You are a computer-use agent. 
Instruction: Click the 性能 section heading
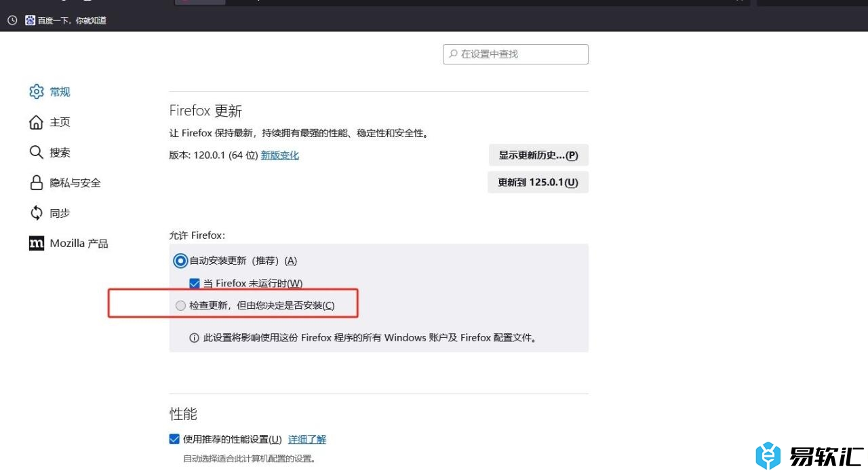tap(183, 413)
